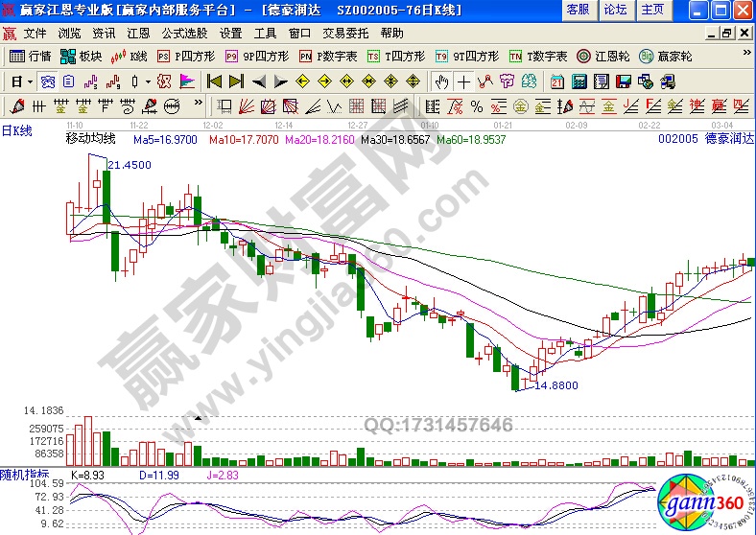Step back with black left arrow
The height and width of the screenshot is (535, 756).
pyautogui.click(x=259, y=81)
